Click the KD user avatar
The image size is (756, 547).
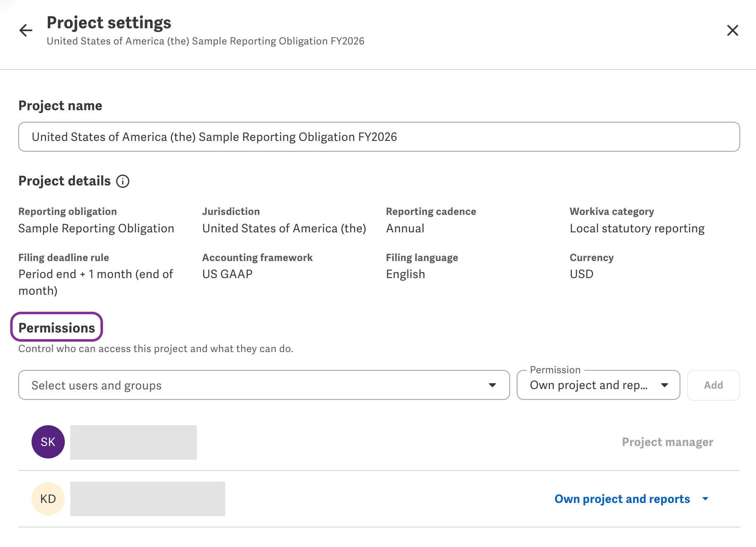coord(48,499)
